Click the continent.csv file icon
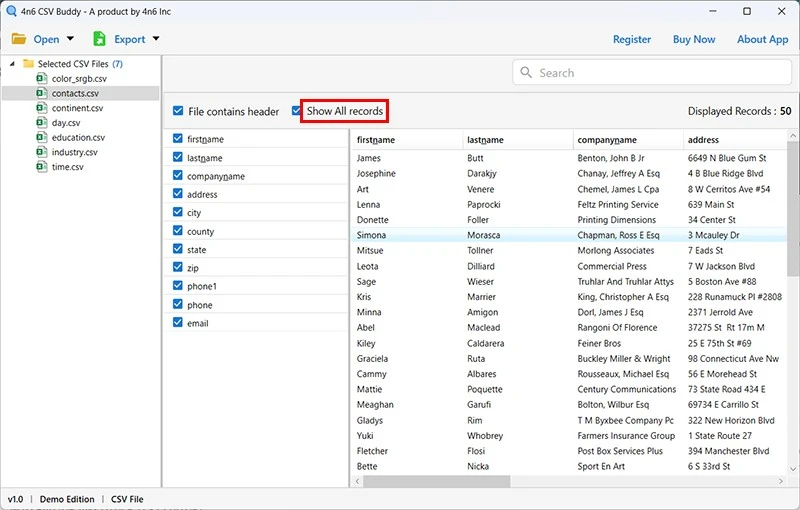This screenshot has height=510, width=800. click(42, 108)
